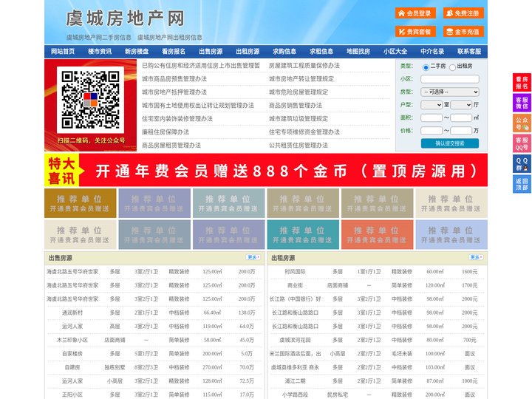Open 联系客服 in the navigation bar

coord(469,52)
